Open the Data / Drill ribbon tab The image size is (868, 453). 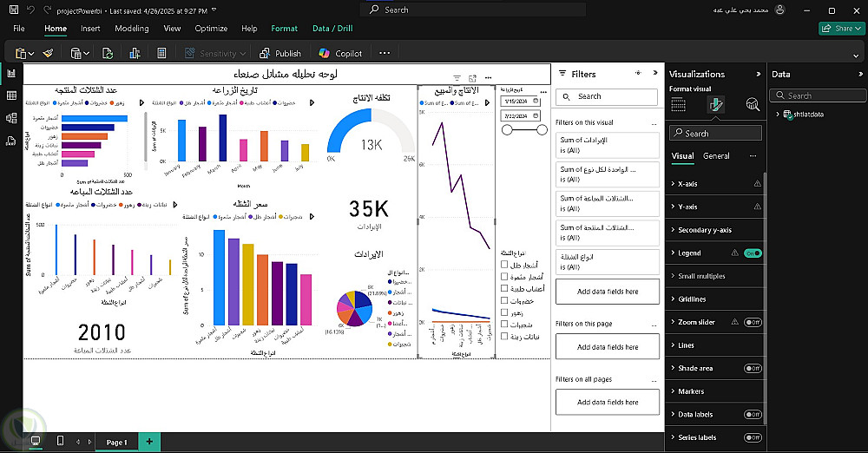[332, 29]
